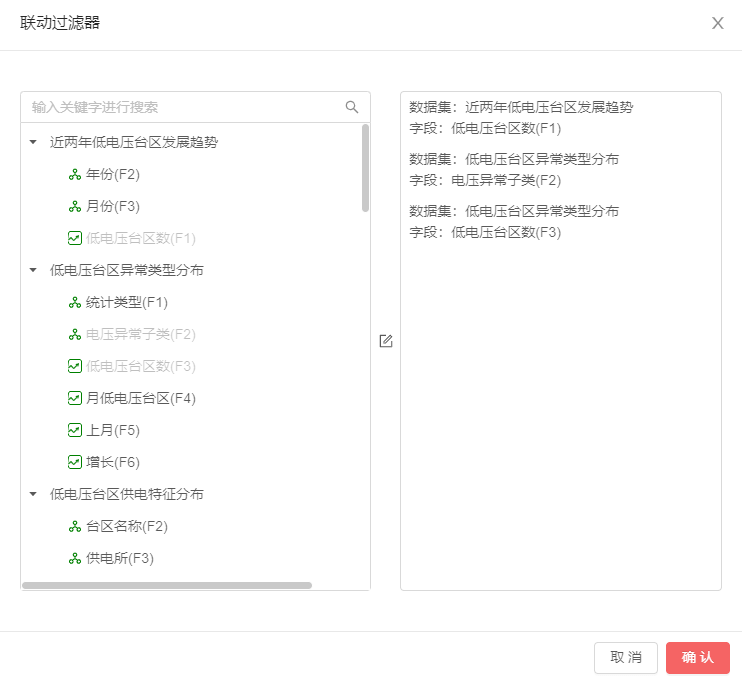Click measure icon beside 月低电压台区(F4)
The height and width of the screenshot is (680, 742).
74,398
